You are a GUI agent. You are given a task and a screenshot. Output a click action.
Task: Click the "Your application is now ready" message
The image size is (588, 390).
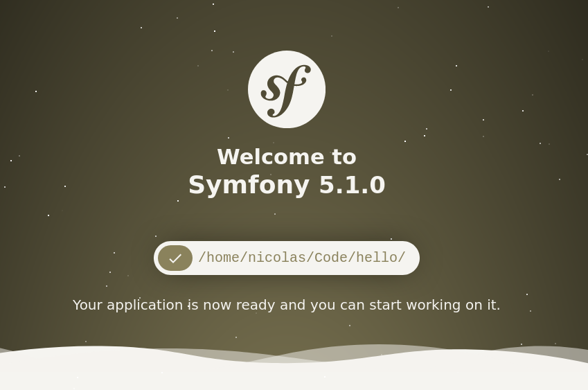287,305
